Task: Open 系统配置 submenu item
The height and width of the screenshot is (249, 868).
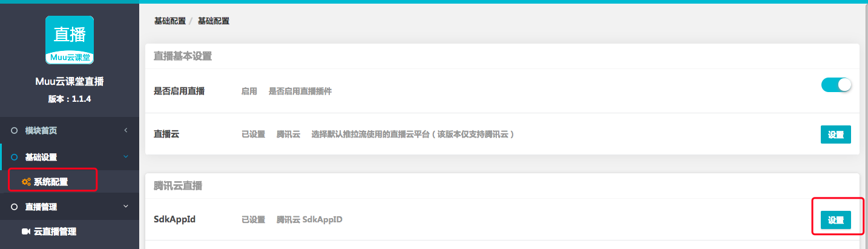Action: point(70,181)
